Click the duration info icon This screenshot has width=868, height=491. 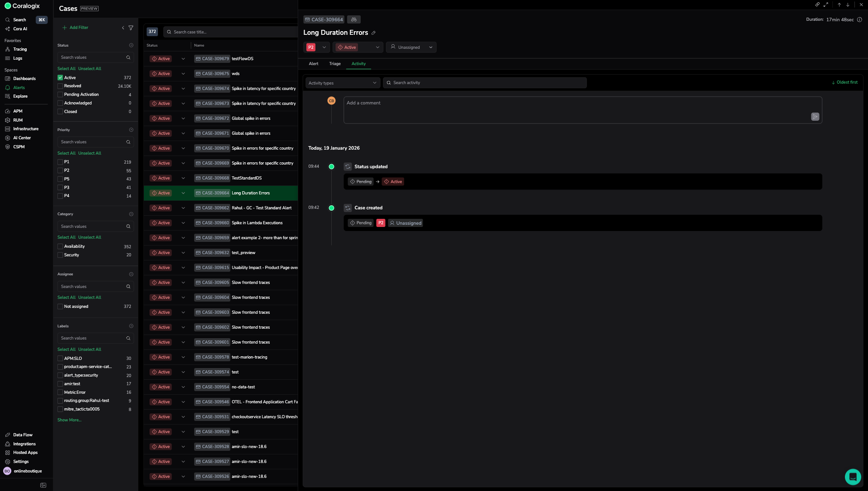(859, 20)
